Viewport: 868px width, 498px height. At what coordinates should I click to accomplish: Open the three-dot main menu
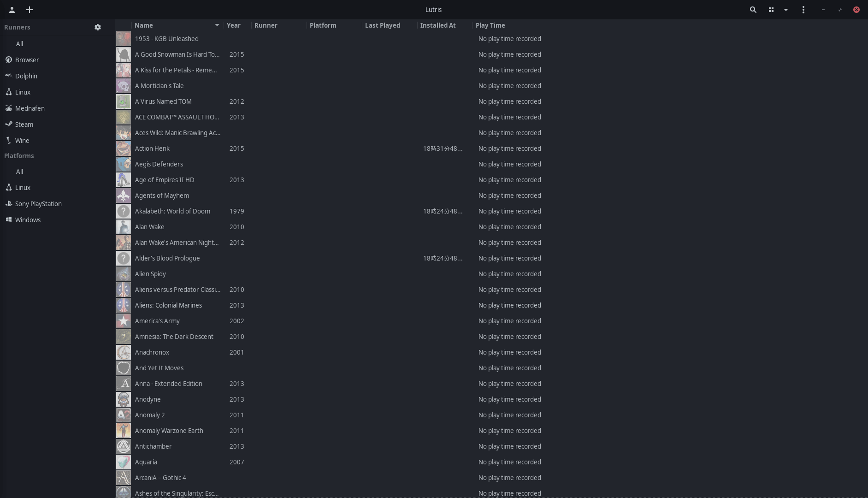click(x=803, y=10)
